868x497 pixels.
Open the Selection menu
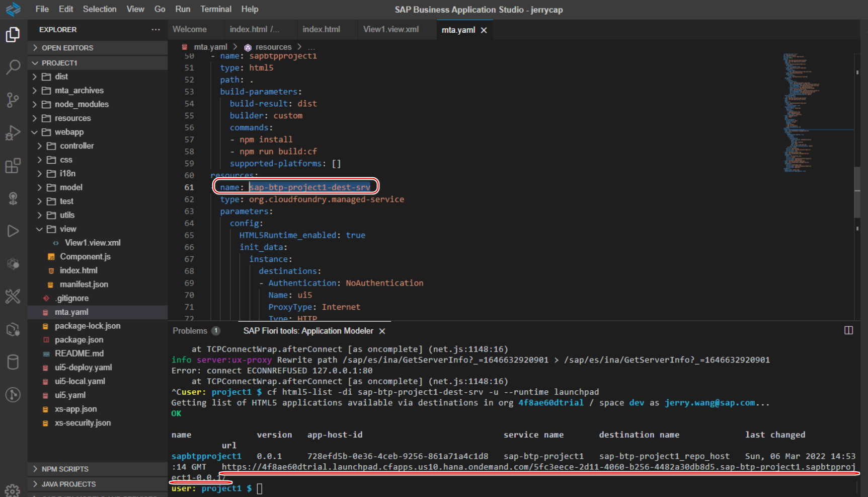click(100, 9)
